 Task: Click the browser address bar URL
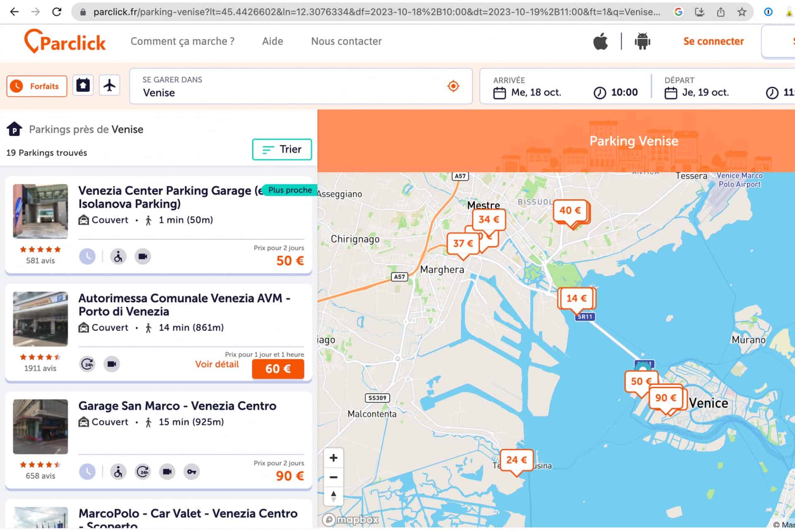click(x=377, y=12)
